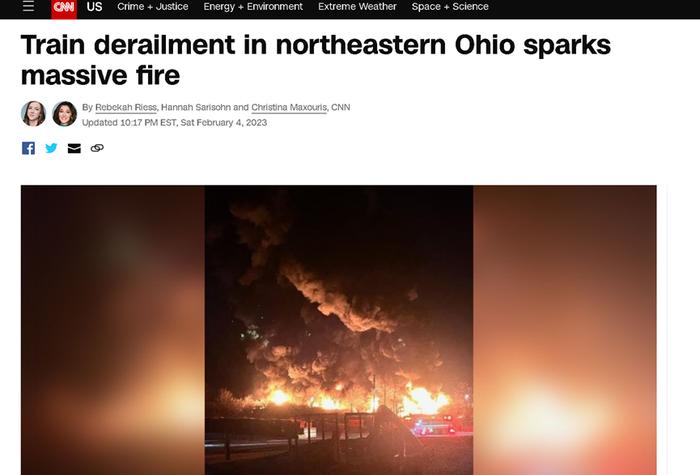Click first author avatar photo

[33, 113]
